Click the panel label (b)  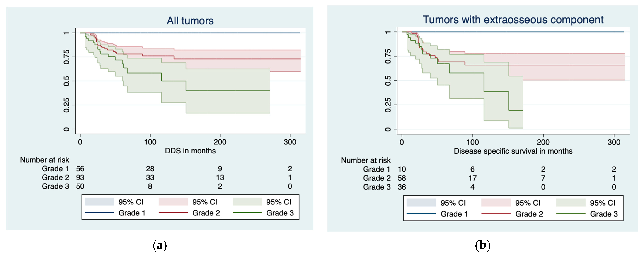coord(482,245)
